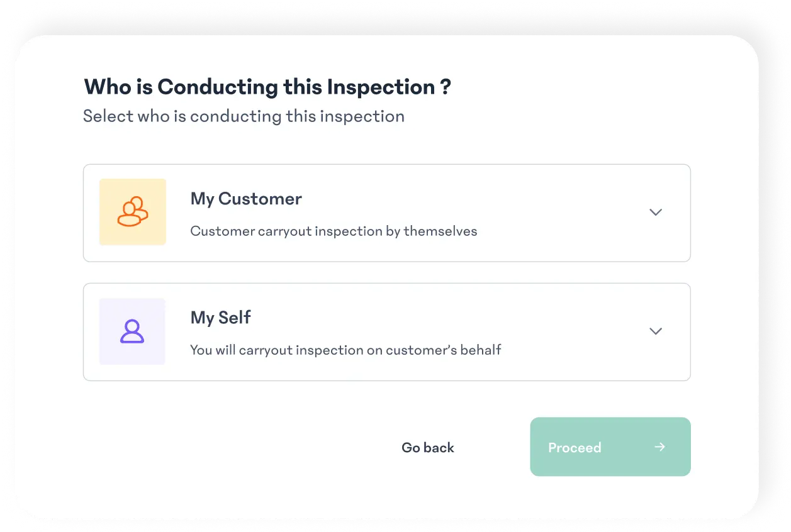This screenshot has width=791, height=532.
Task: Click the arrow icon inside Proceed button
Action: [659, 447]
